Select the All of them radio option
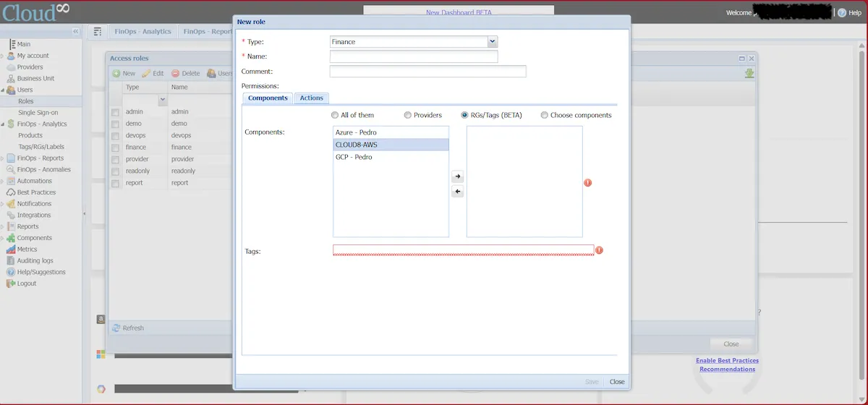868x405 pixels. [334, 115]
